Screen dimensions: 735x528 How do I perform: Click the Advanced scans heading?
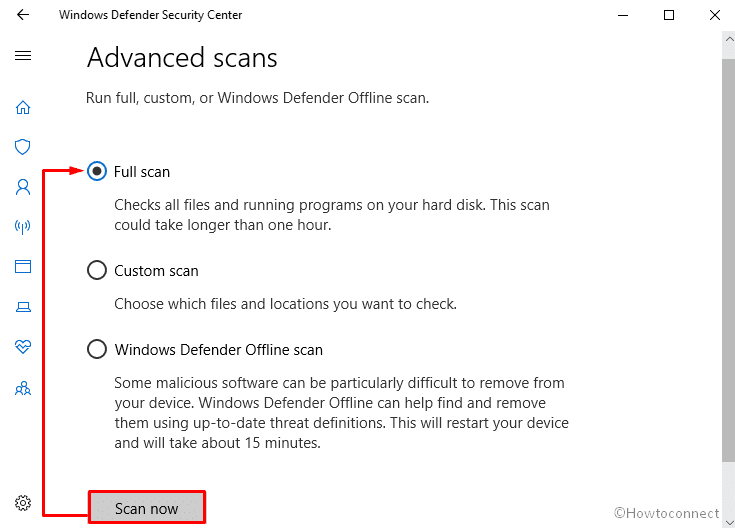click(x=182, y=58)
